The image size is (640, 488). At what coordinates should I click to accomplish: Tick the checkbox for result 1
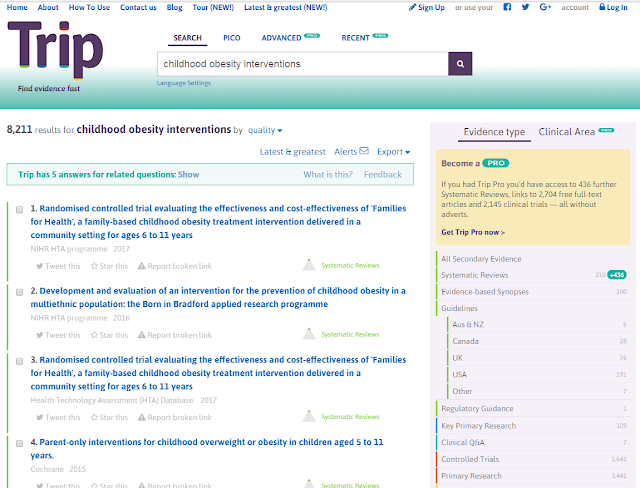tap(19, 210)
